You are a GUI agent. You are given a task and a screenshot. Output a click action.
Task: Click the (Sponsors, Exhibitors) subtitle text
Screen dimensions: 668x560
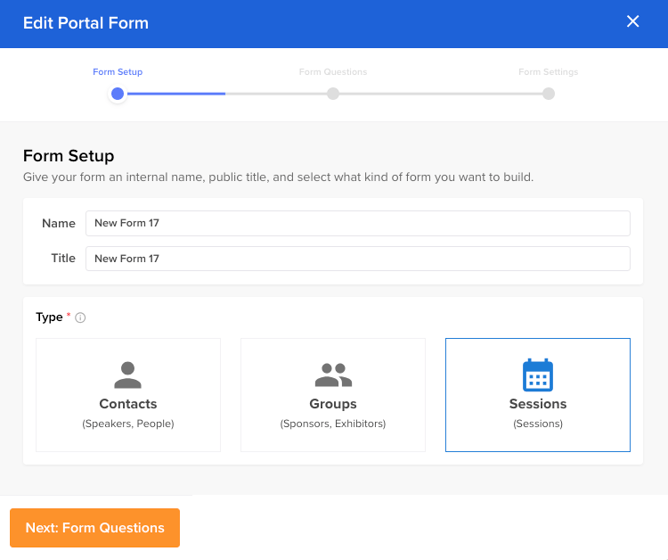coord(333,424)
